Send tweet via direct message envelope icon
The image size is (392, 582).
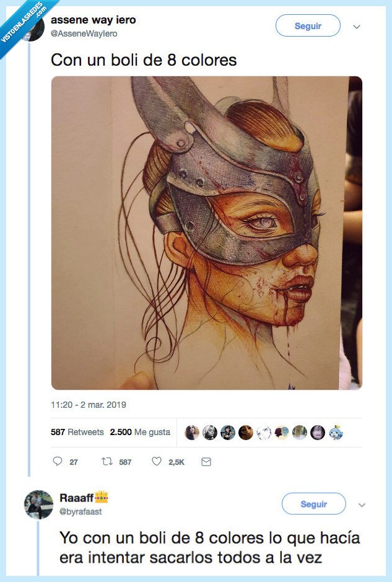pyautogui.click(x=206, y=462)
